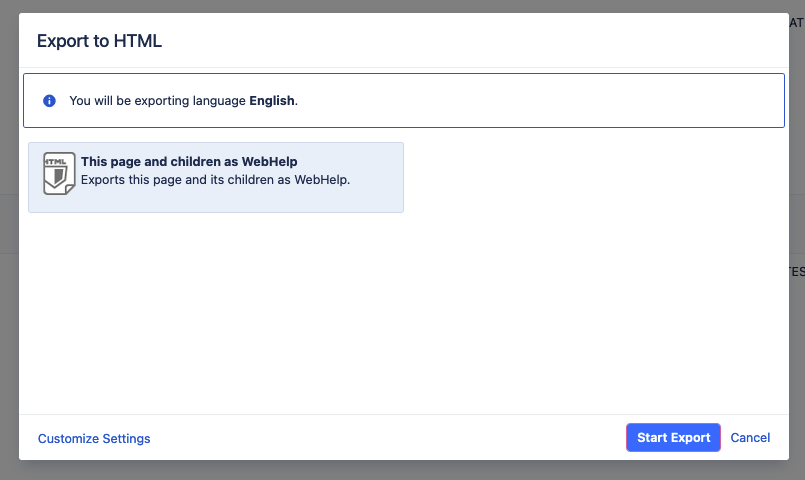Click the HTML document icon
Viewport: 805px width, 480px height.
59,174
